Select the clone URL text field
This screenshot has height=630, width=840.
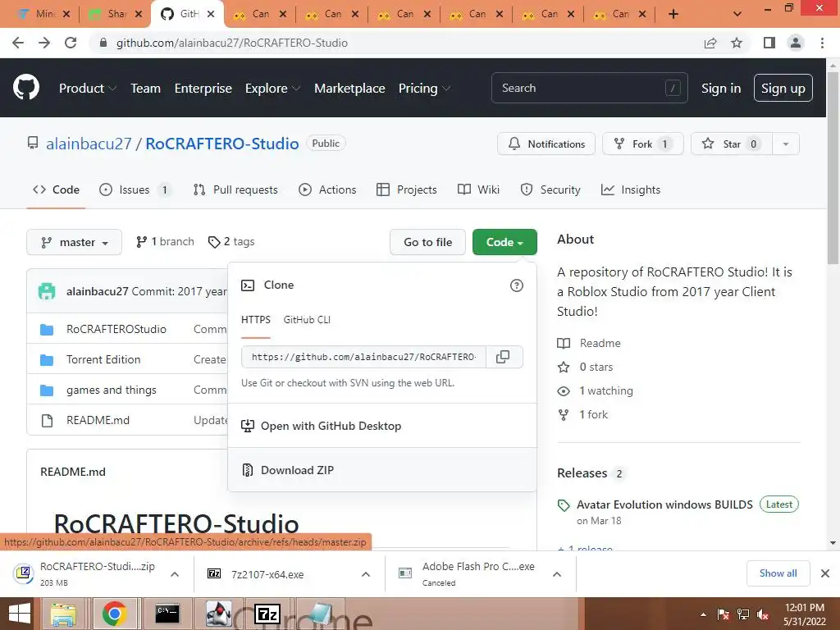pos(363,357)
